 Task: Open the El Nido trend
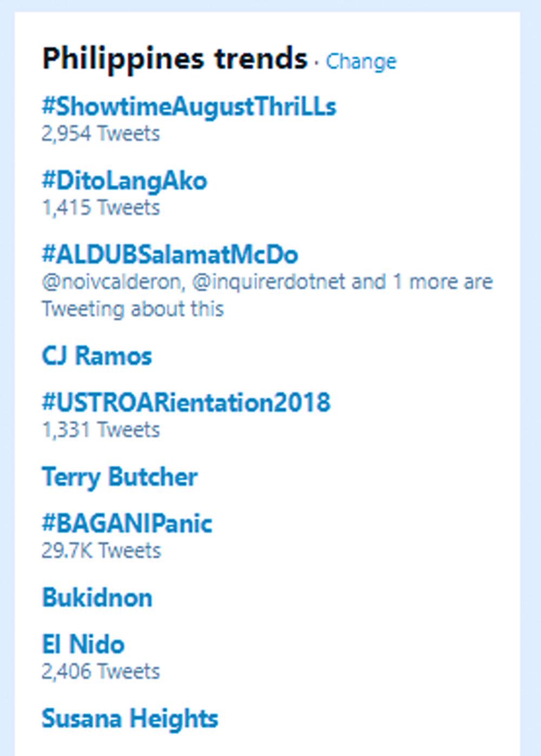point(83,645)
